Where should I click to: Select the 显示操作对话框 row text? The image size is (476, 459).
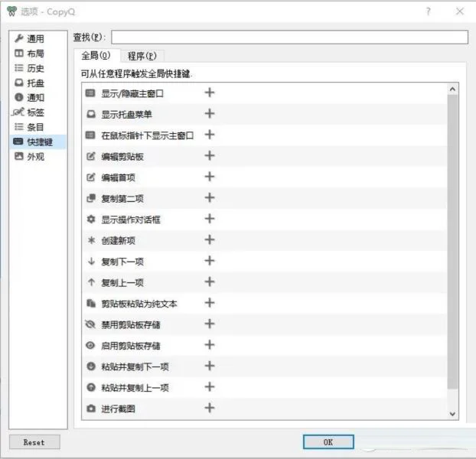point(131,220)
